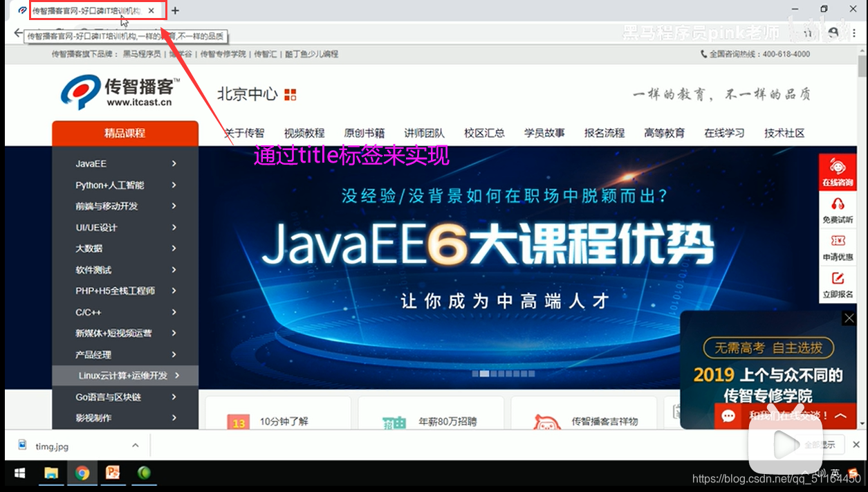Go to 视频教程 in navigation
The image size is (868, 492).
click(304, 133)
